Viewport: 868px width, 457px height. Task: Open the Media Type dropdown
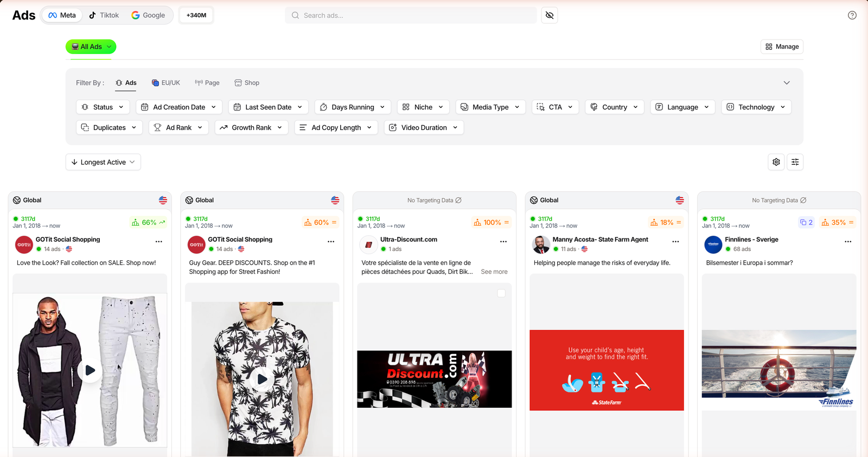click(x=490, y=107)
